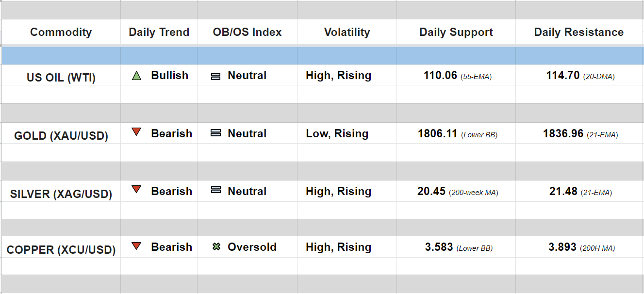The width and height of the screenshot is (644, 294).
Task: Click the GOLD (XAU/USD) cell
Action: click(x=61, y=136)
